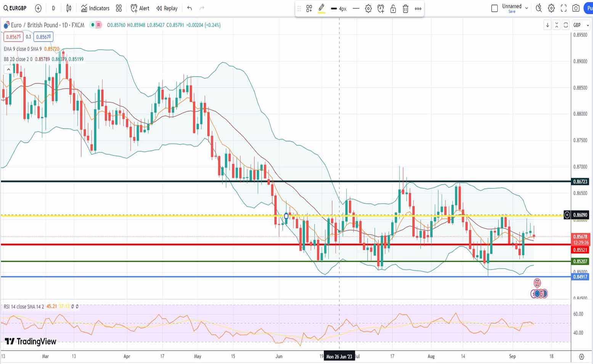593x364 pixels.
Task: Pick line color with yellow pencil swatch
Action: [x=321, y=8]
